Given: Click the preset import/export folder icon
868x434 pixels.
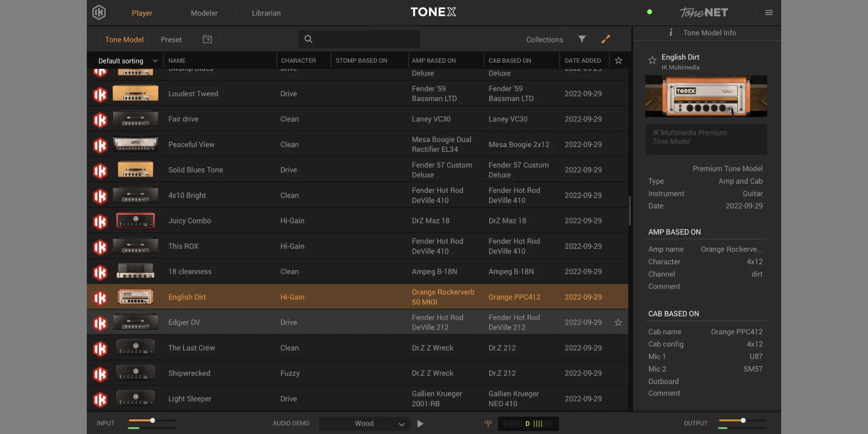Looking at the screenshot, I should point(207,39).
